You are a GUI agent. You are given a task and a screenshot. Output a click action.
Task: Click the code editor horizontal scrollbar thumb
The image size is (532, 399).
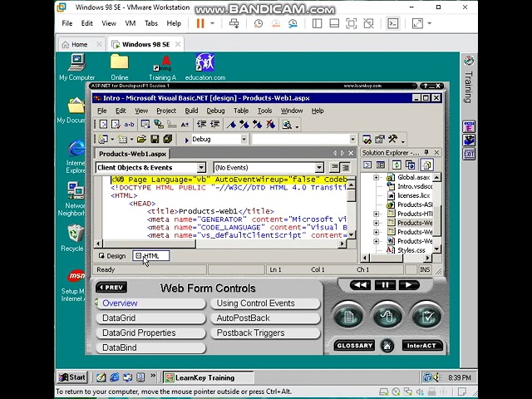point(149,244)
